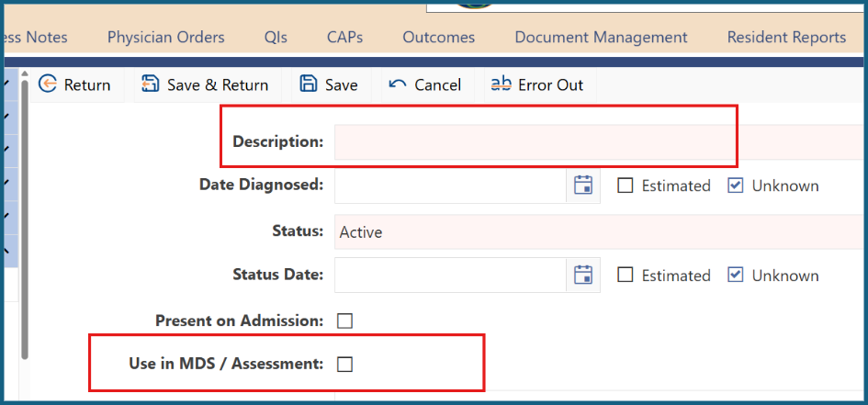Click the Save & Return icon
Viewport: 868px width, 405px height.
150,84
